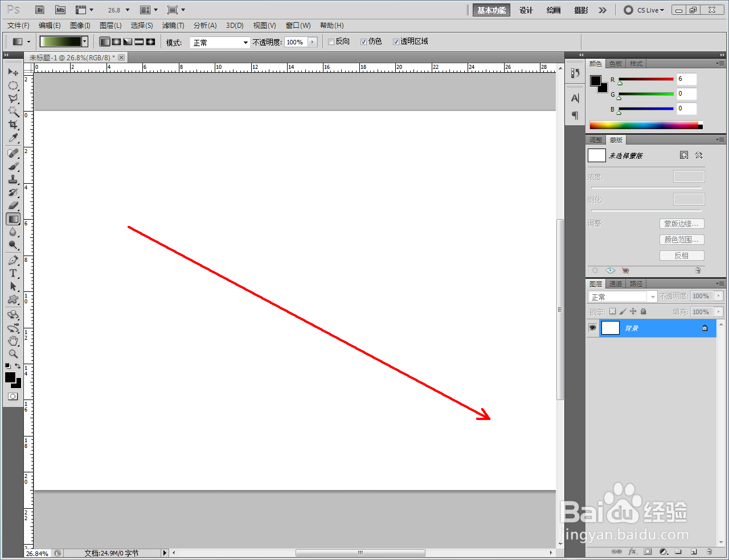This screenshot has width=729, height=560.
Task: Open the 图像(I) menu
Action: tap(80, 26)
